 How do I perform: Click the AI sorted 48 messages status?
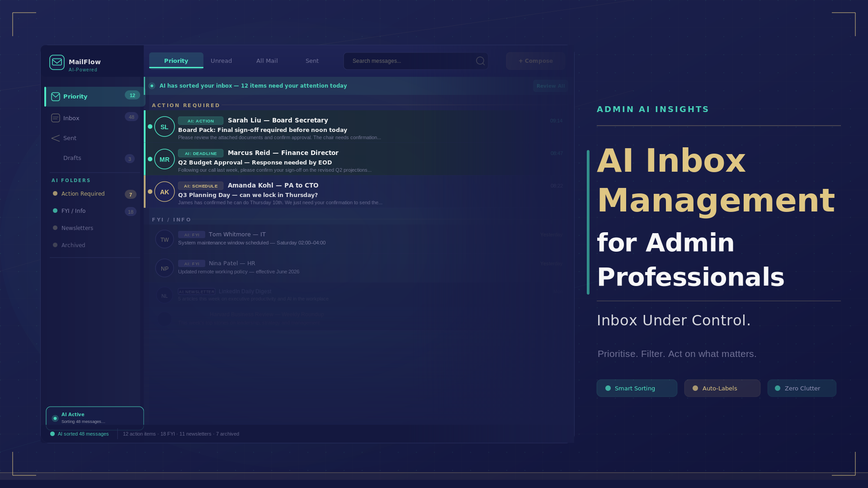[x=80, y=434]
